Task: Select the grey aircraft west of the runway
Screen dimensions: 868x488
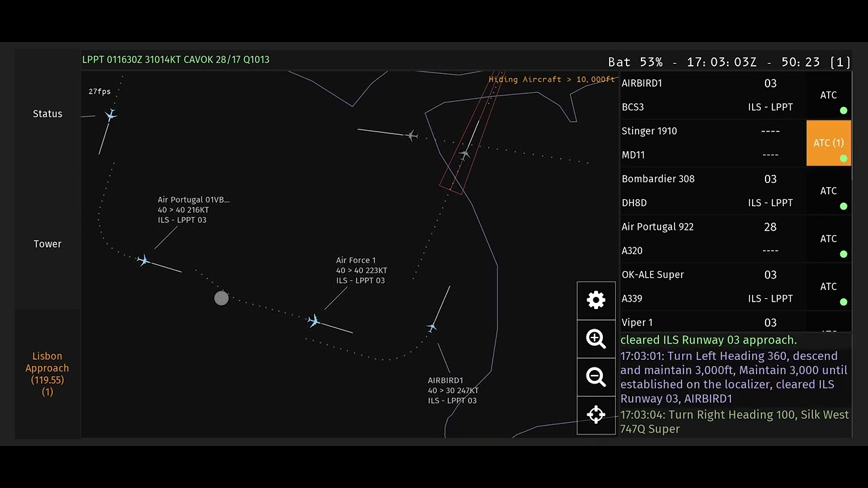Action: pos(412,136)
